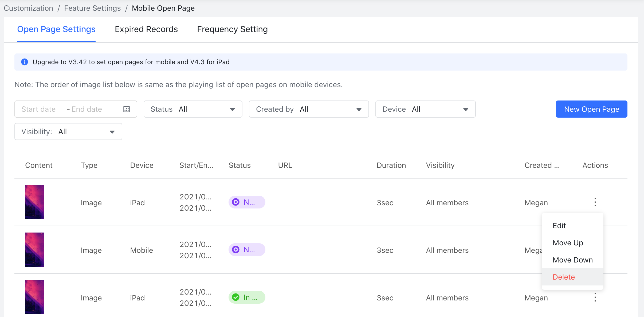Switch to the Expired Records tab
Viewport: 644px width, 317px height.
click(146, 29)
